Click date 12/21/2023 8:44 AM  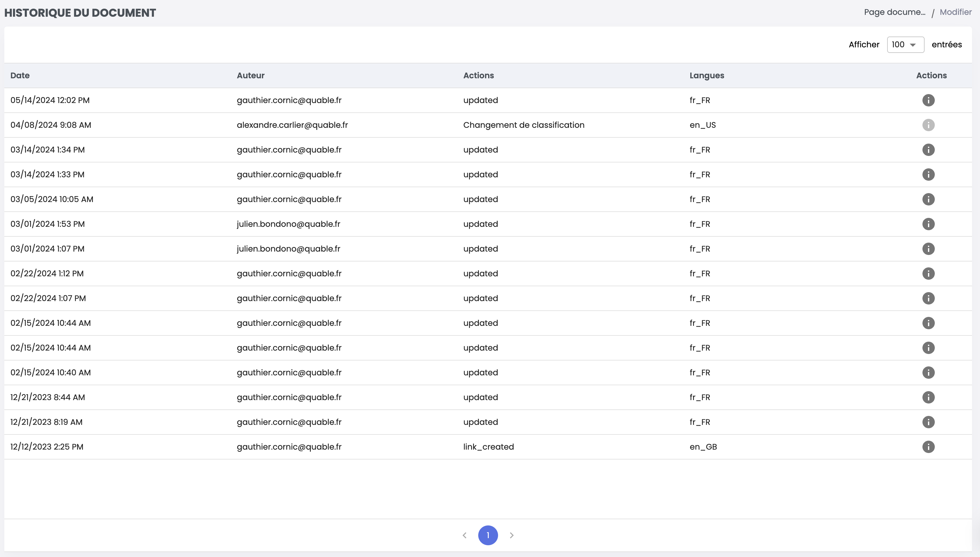tap(48, 397)
